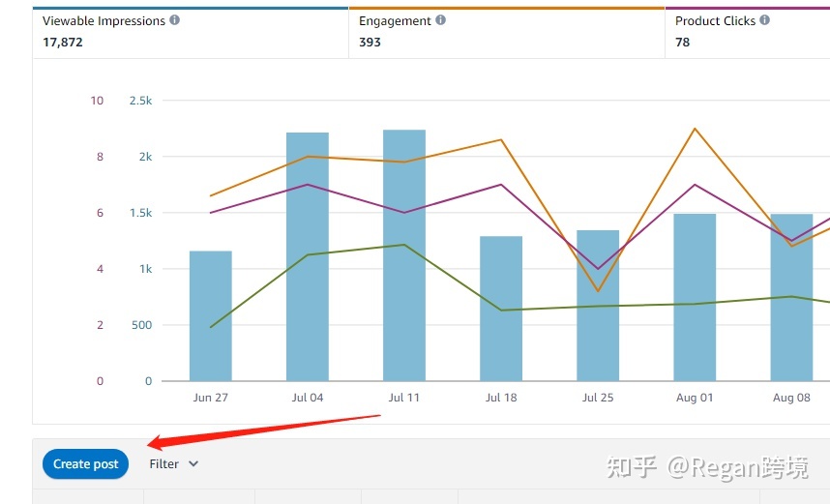This screenshot has width=830, height=504.
Task: Click the Aug 08 axis label
Action: coord(791,398)
